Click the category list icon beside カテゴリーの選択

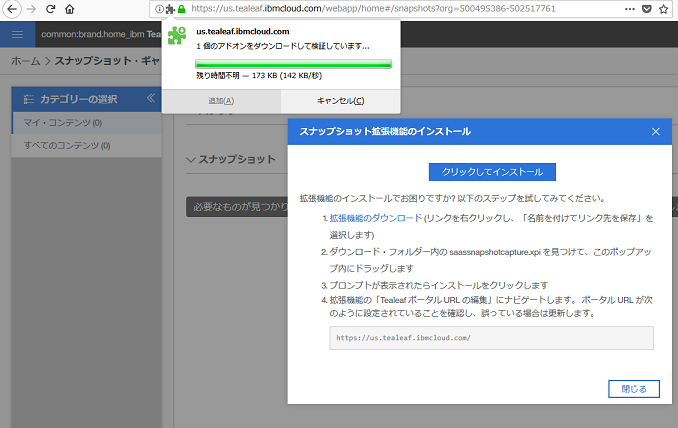tap(29, 99)
